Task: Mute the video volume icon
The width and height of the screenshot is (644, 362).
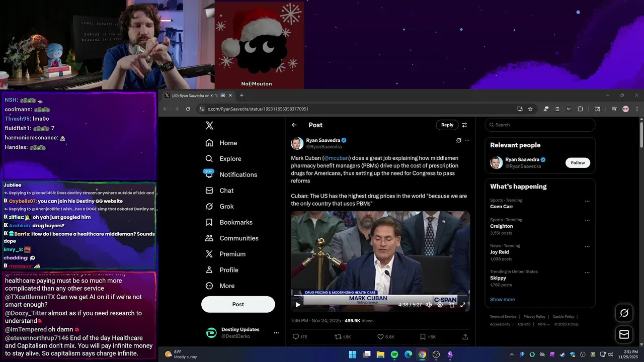Action: click(x=429, y=305)
